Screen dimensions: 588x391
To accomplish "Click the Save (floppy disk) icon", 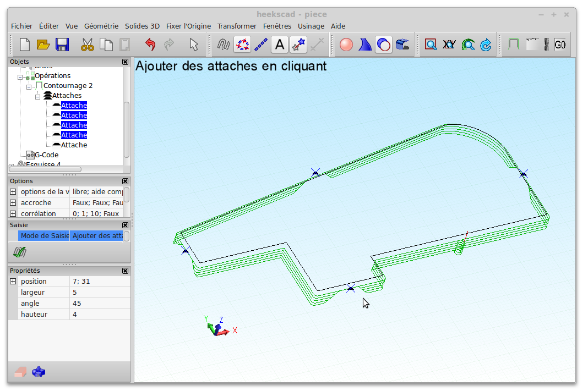I will coord(62,45).
